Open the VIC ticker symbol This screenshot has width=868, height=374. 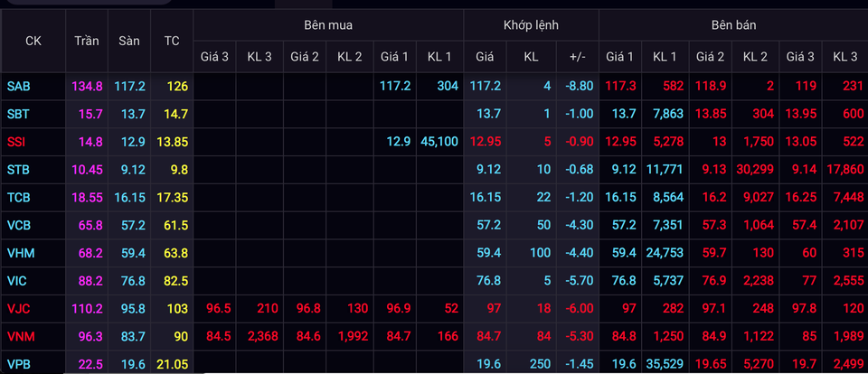click(x=16, y=281)
